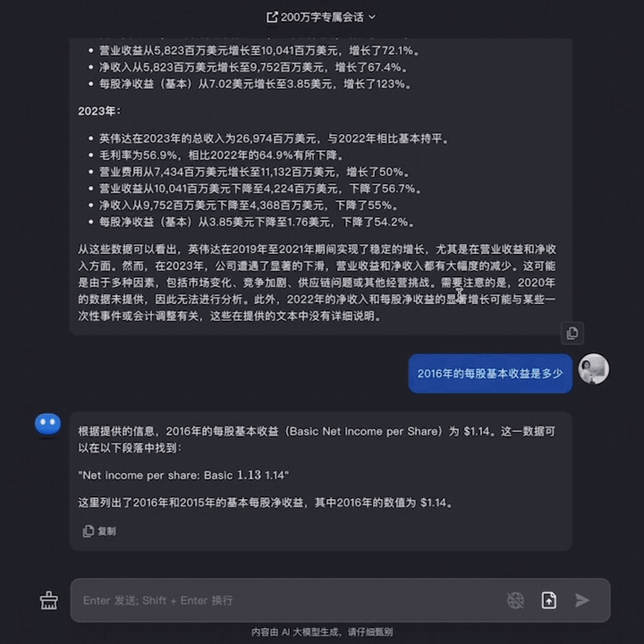This screenshot has width=644, height=644.
Task: Copy the long analysis reply via copy icon
Action: pyautogui.click(x=572, y=333)
